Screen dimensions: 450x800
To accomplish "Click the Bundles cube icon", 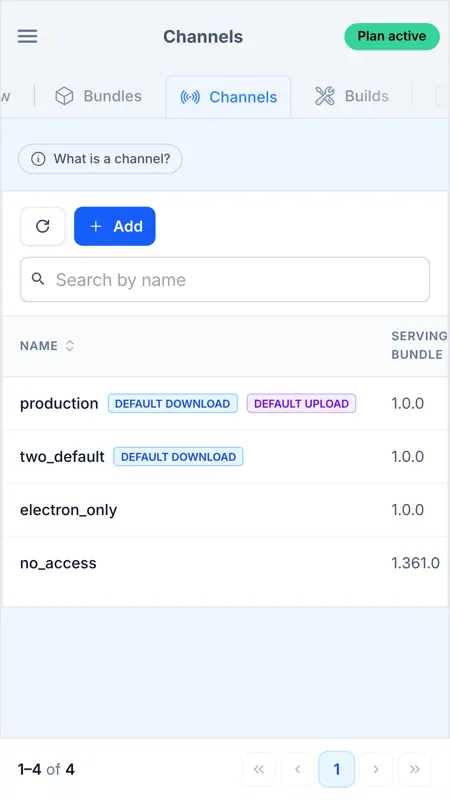I will click(64, 96).
